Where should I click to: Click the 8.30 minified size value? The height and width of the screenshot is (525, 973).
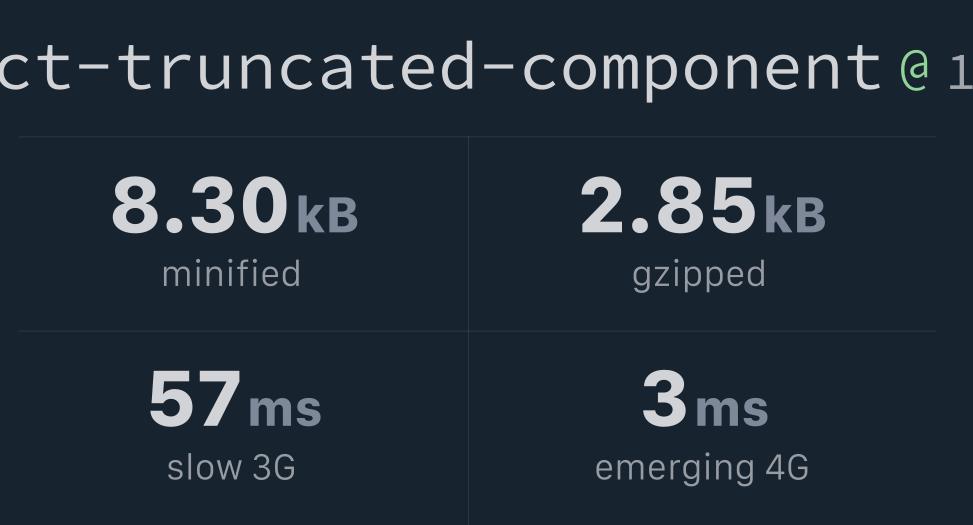click(200, 205)
